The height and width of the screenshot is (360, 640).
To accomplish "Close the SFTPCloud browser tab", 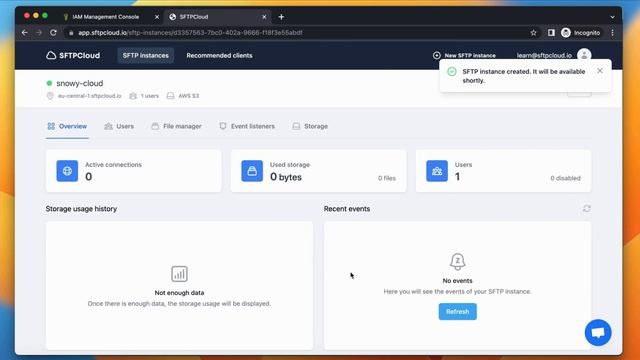I will (264, 17).
